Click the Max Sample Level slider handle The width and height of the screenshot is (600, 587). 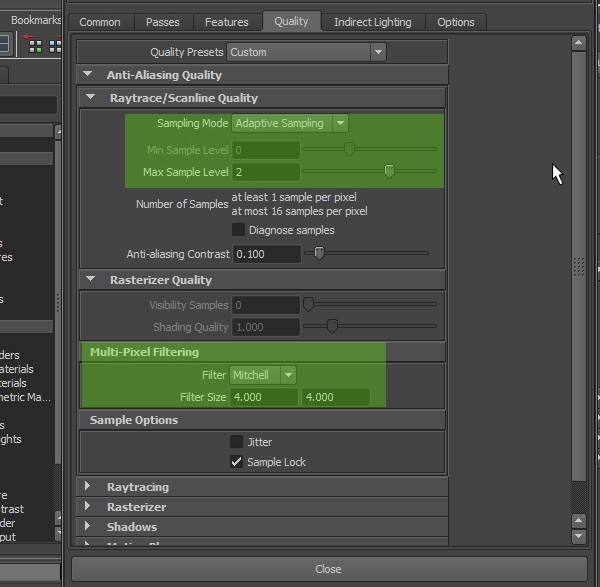pos(389,171)
